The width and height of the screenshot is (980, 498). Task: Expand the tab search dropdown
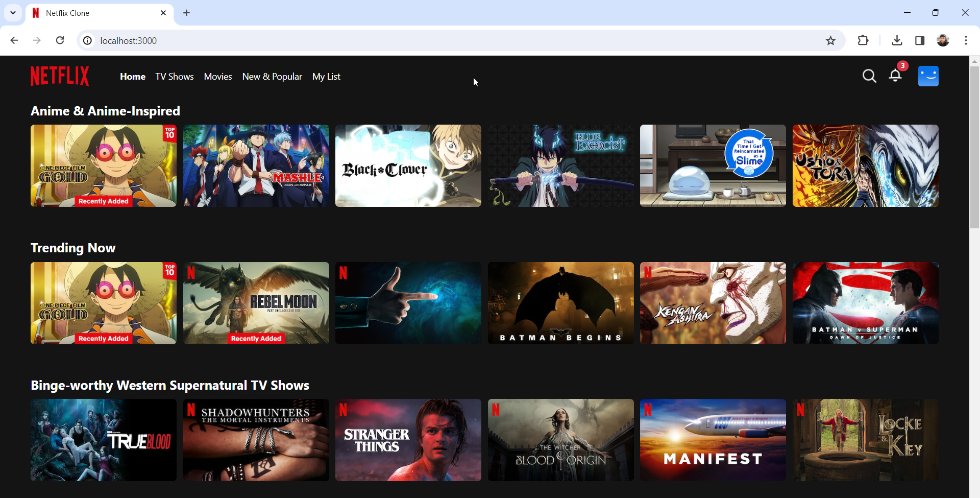pos(13,13)
